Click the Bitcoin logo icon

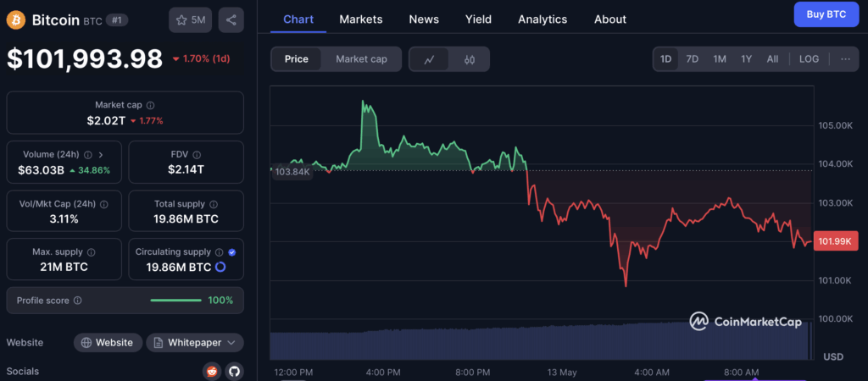click(15, 20)
